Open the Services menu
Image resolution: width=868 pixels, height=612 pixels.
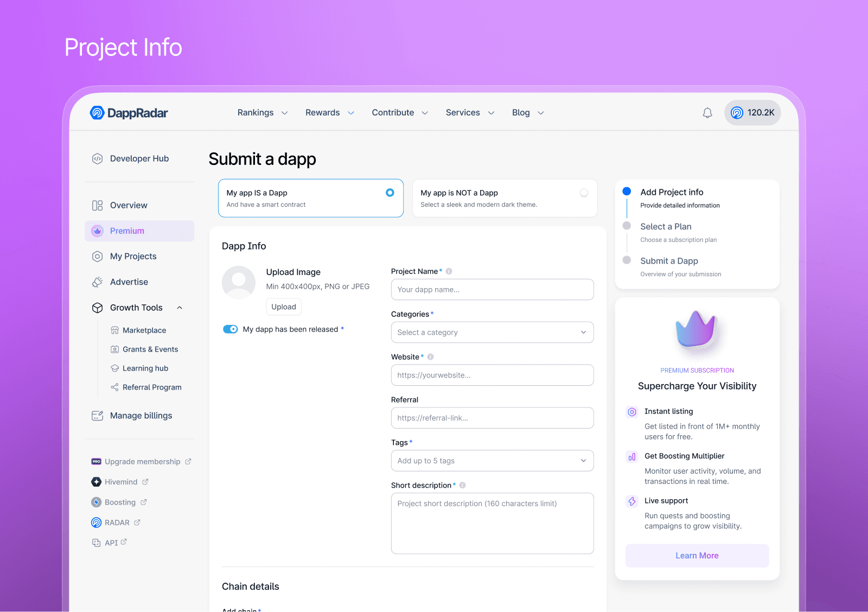pos(470,113)
